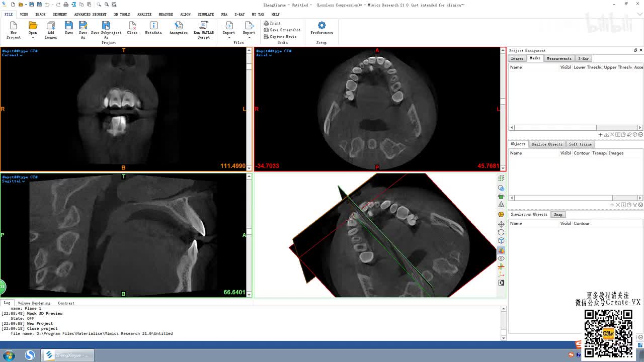Click Save Subproject As icon
The height and width of the screenshot is (362, 644).
pyautogui.click(x=106, y=26)
